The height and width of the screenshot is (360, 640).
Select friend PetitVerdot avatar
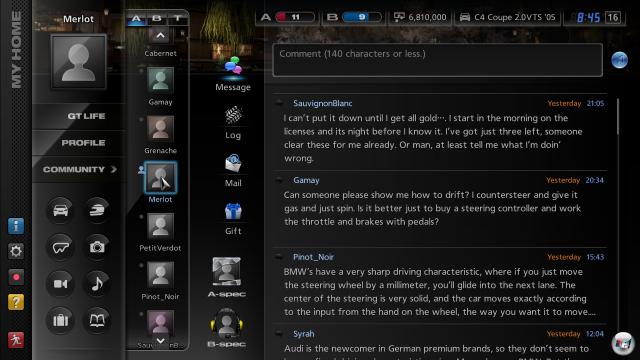point(160,226)
